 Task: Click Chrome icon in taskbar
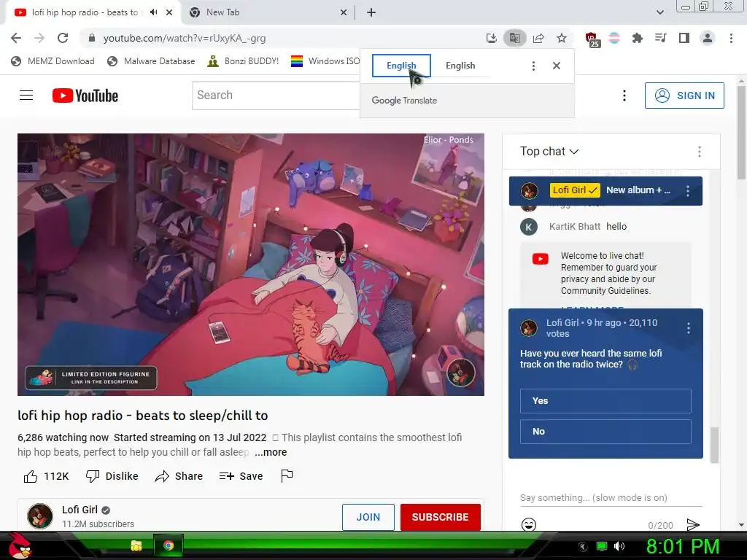pos(169,545)
